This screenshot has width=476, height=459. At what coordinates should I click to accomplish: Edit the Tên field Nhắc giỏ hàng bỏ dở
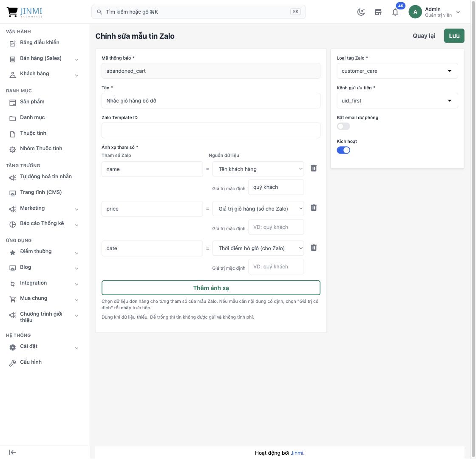click(x=211, y=100)
